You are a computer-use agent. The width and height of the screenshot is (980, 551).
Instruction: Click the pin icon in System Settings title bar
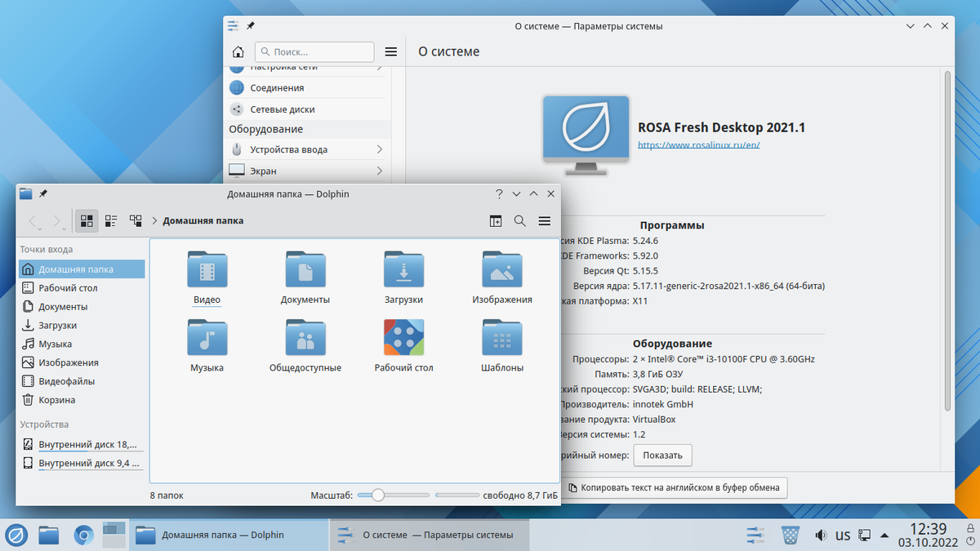click(251, 26)
